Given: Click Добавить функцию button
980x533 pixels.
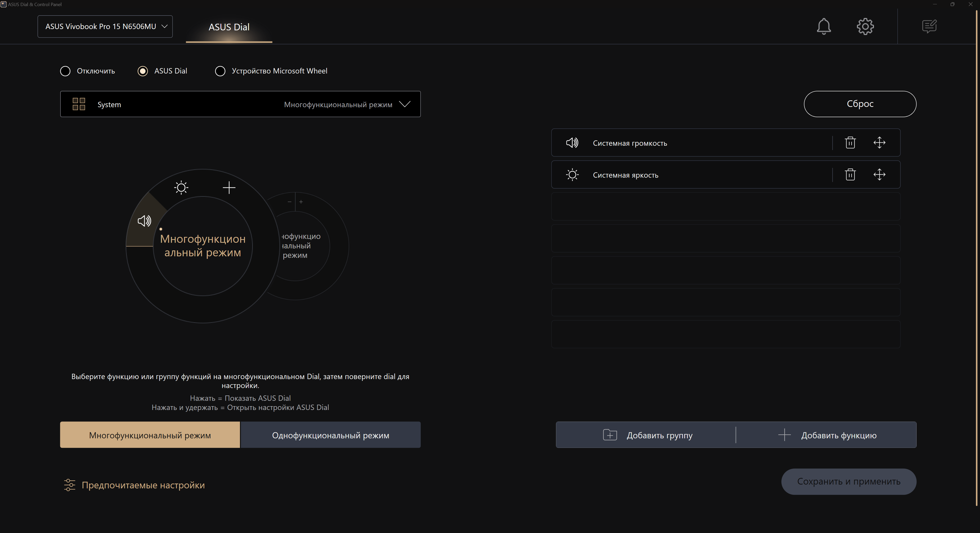Looking at the screenshot, I should (827, 435).
